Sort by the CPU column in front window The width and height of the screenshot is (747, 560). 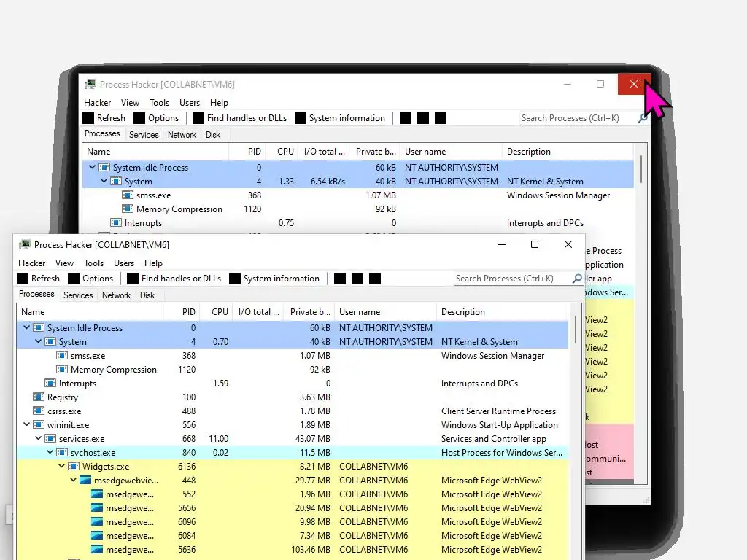(216, 312)
